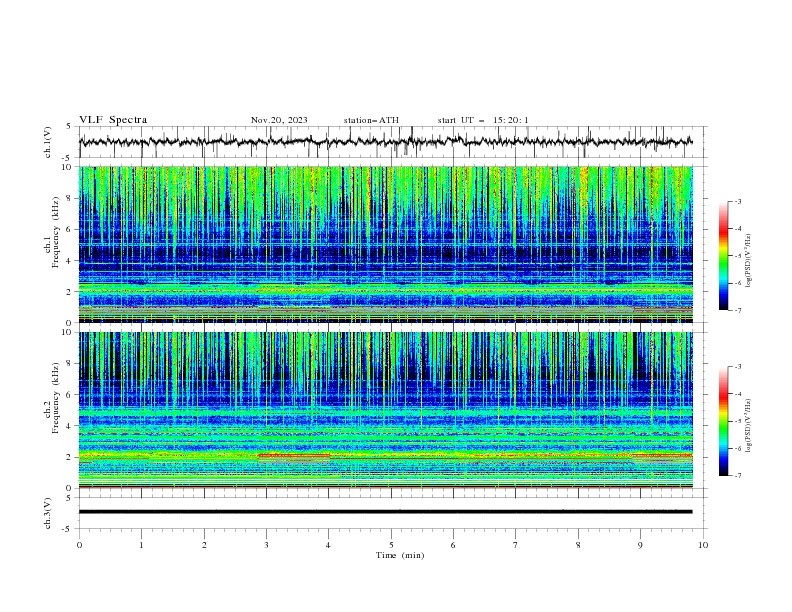Click the "ch.2 Frequency (kHz)" axis label
Viewport: 792px width, 612px height.
pos(53,398)
